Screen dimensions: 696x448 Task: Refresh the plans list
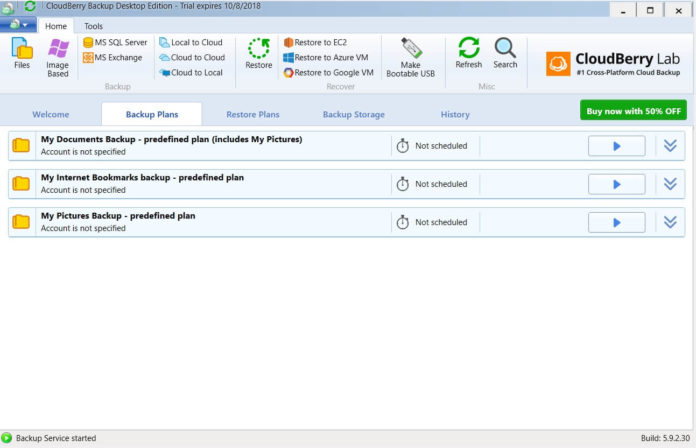tap(469, 53)
